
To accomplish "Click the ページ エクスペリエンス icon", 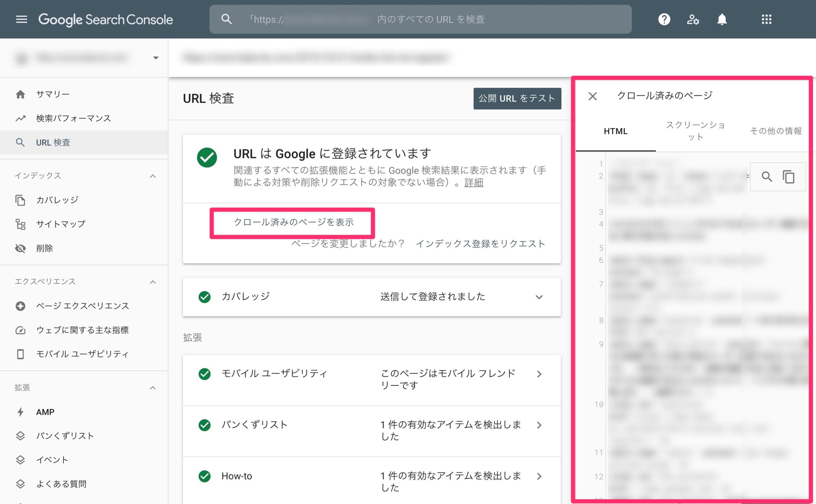I will 20,306.
